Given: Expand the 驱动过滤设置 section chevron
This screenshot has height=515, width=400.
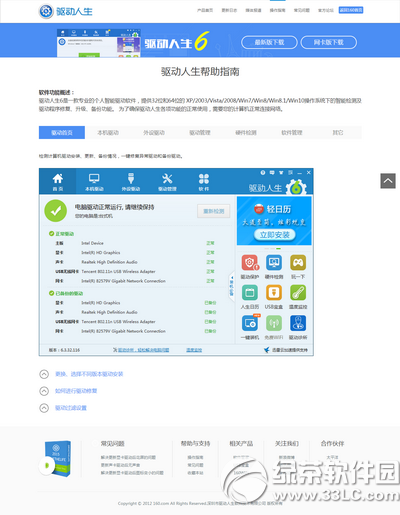Looking at the screenshot, I should click(44, 408).
